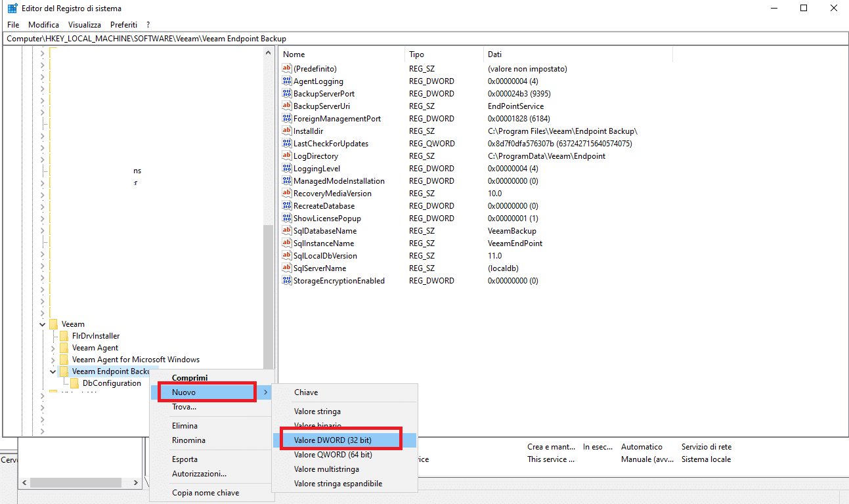Select the RecreateDatabase DWORD icon
849x504 pixels.
pyautogui.click(x=286, y=205)
